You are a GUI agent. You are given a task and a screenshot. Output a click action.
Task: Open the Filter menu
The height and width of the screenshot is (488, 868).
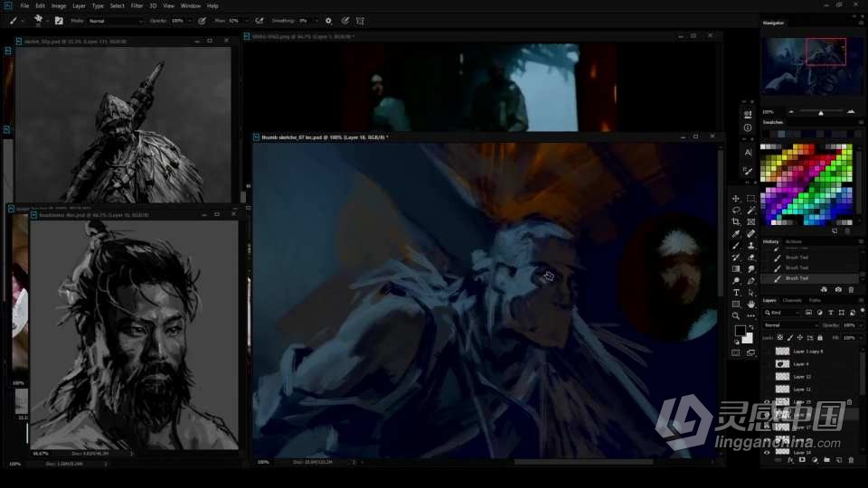[x=137, y=5]
